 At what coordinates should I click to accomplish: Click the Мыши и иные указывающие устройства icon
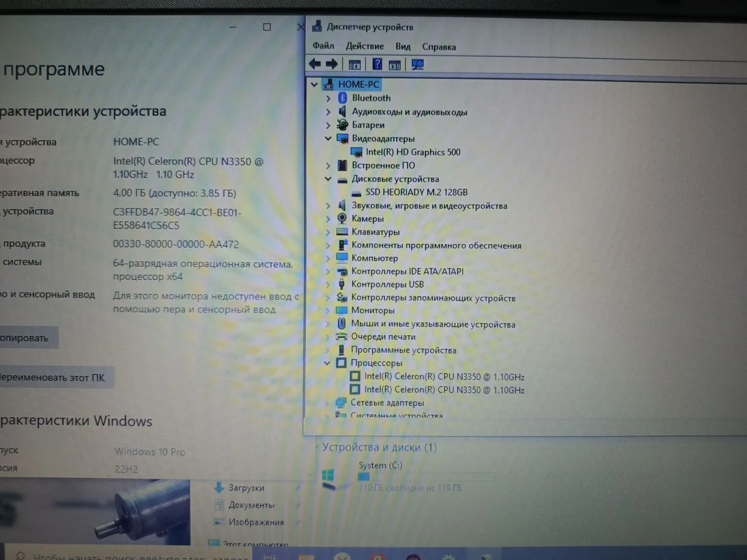pyautogui.click(x=342, y=323)
